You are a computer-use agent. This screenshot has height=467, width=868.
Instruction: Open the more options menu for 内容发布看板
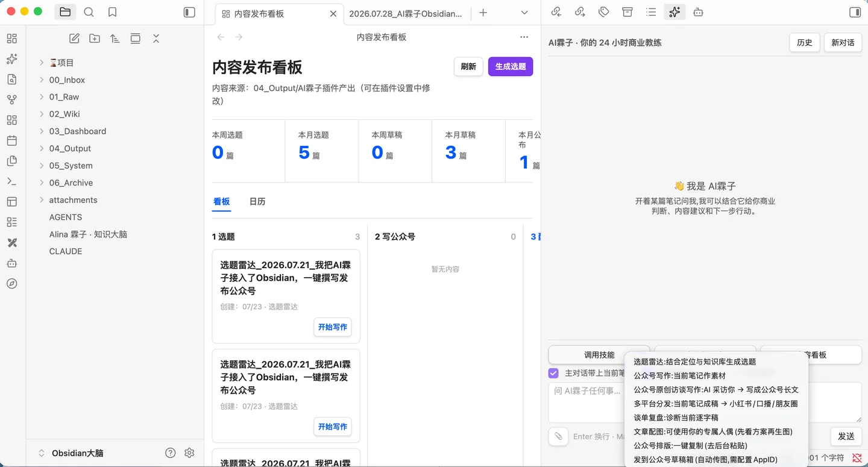click(524, 37)
